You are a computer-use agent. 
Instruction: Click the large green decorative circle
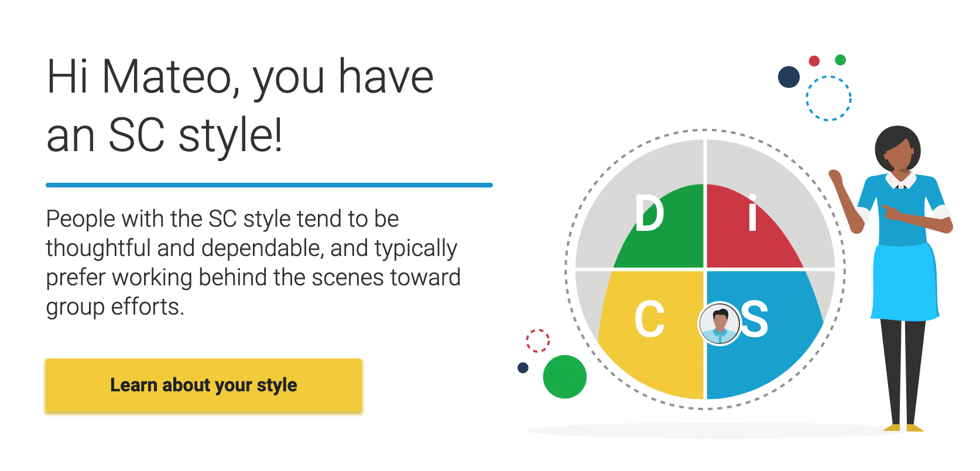coord(564,377)
